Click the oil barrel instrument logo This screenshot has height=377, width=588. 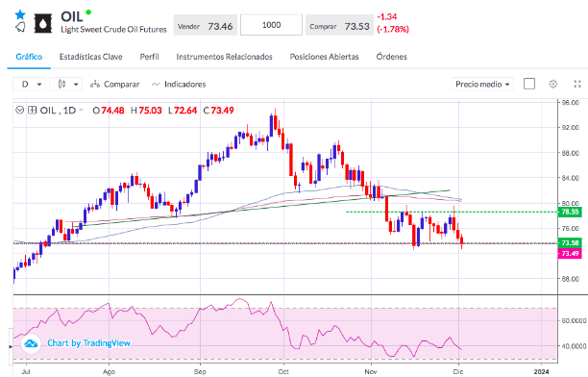(x=43, y=23)
